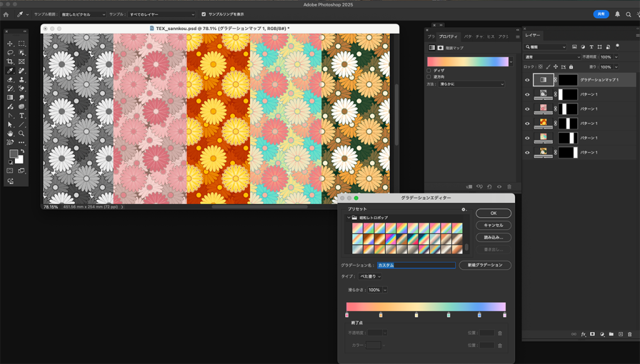Image resolution: width=640 pixels, height=364 pixels.
Task: Click the 新規グラデーション button
Action: tap(485, 265)
